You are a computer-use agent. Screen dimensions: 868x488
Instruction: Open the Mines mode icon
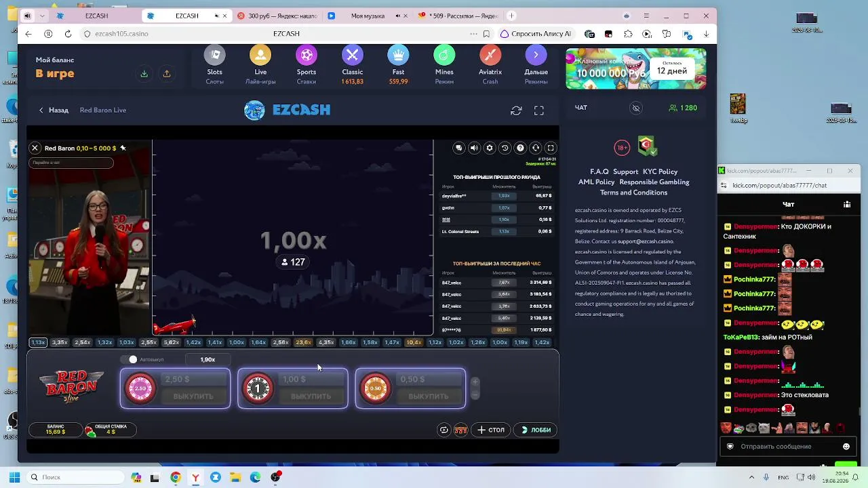[444, 56]
